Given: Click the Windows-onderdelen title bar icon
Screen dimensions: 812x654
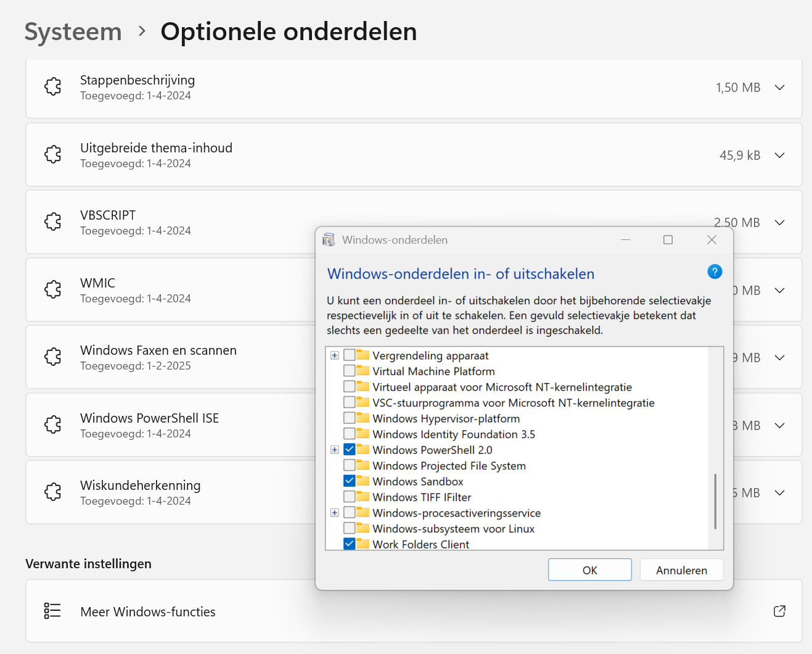Looking at the screenshot, I should point(329,240).
